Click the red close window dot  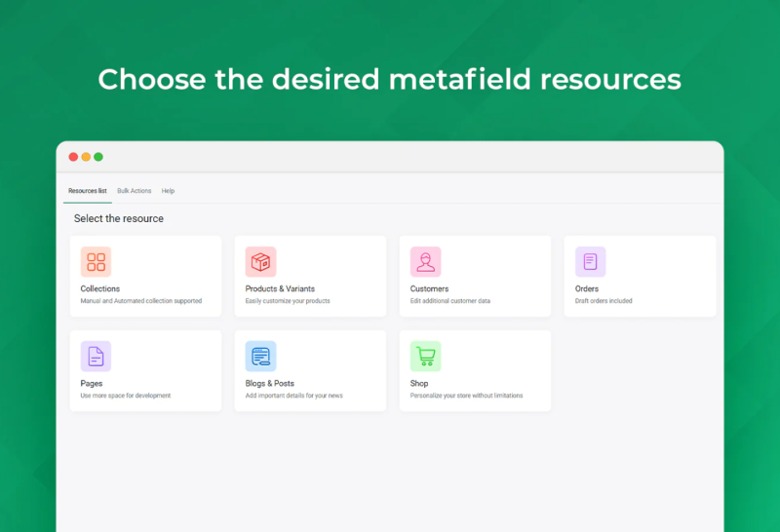tap(73, 157)
